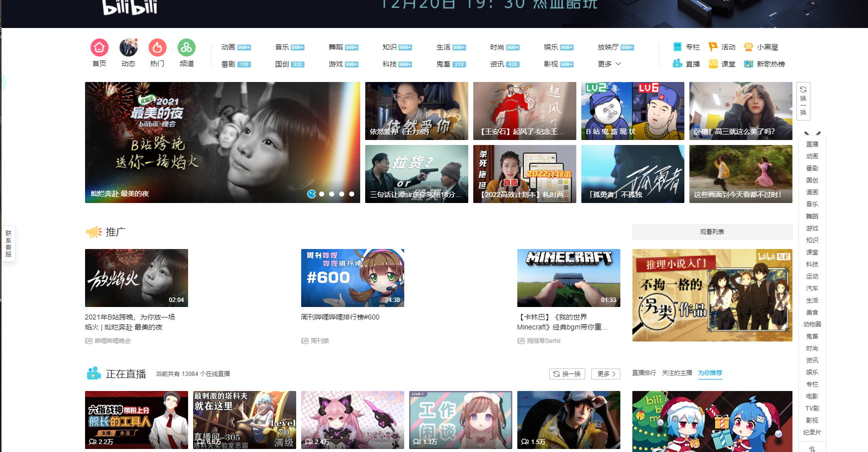Select the fourth carousel pagination dot

point(342,193)
